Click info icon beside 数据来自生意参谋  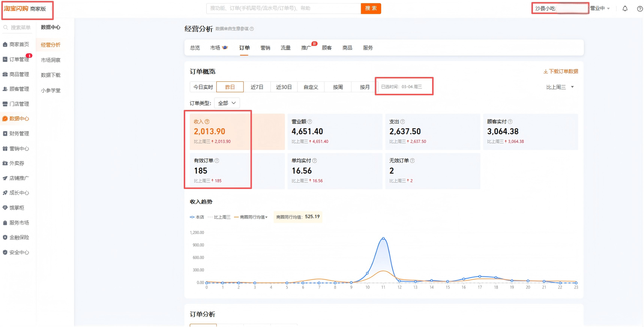click(252, 29)
